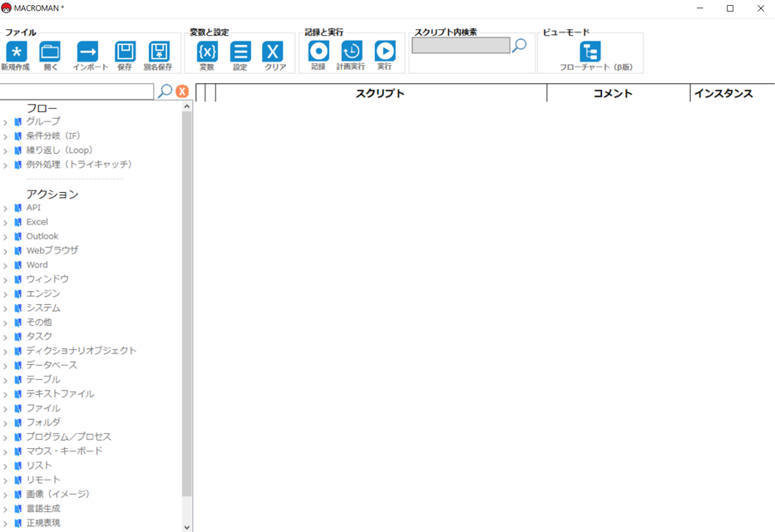Click the command filter text box
The image size is (775, 532).
[x=77, y=91]
